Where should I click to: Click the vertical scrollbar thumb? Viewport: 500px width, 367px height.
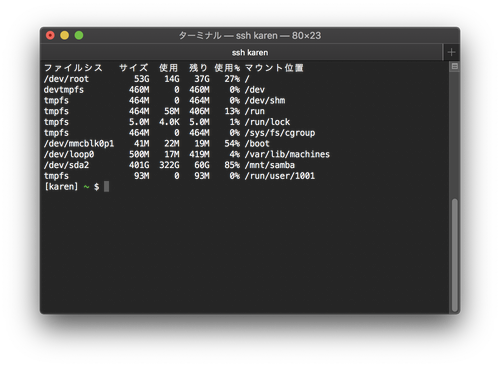point(454,255)
